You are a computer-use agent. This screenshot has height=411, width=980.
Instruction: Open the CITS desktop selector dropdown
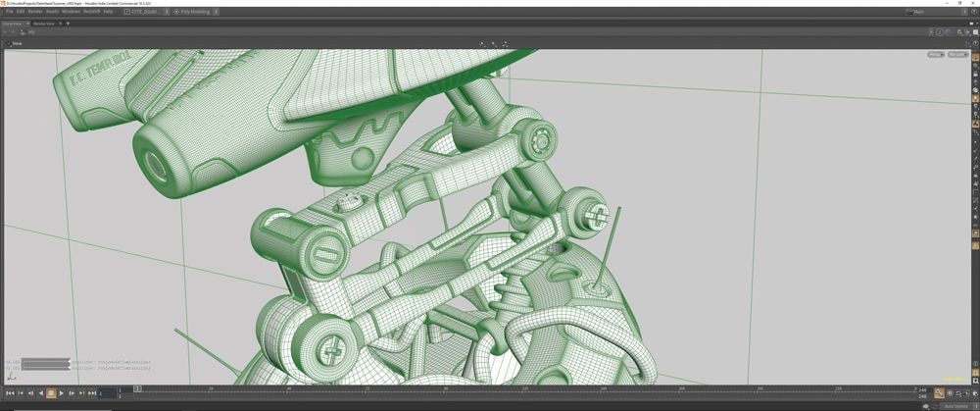[146, 11]
